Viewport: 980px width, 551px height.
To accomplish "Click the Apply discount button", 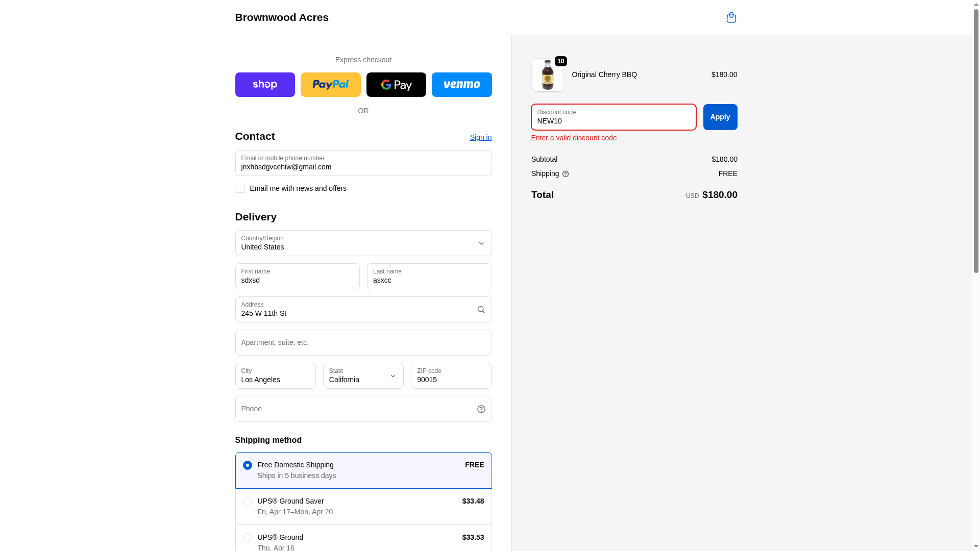I will (x=720, y=117).
